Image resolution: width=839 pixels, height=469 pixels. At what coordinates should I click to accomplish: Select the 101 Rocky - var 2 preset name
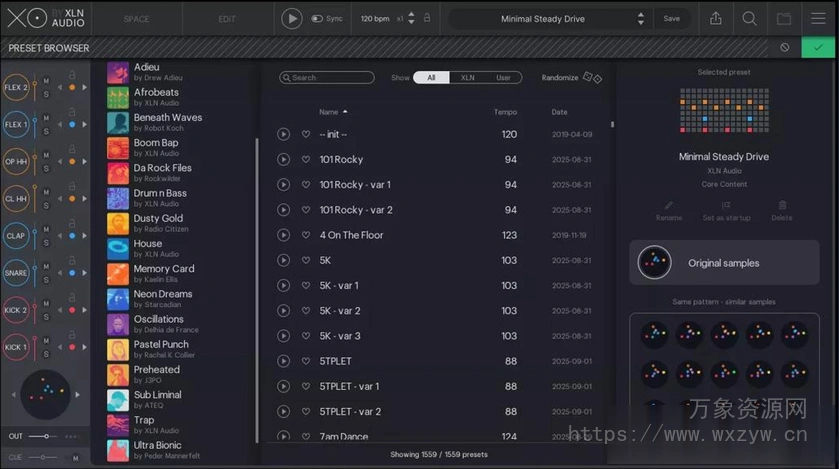356,210
